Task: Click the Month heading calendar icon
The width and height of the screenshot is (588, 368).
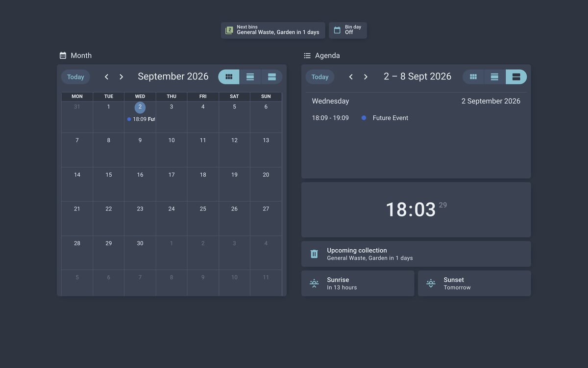Action: [63, 55]
